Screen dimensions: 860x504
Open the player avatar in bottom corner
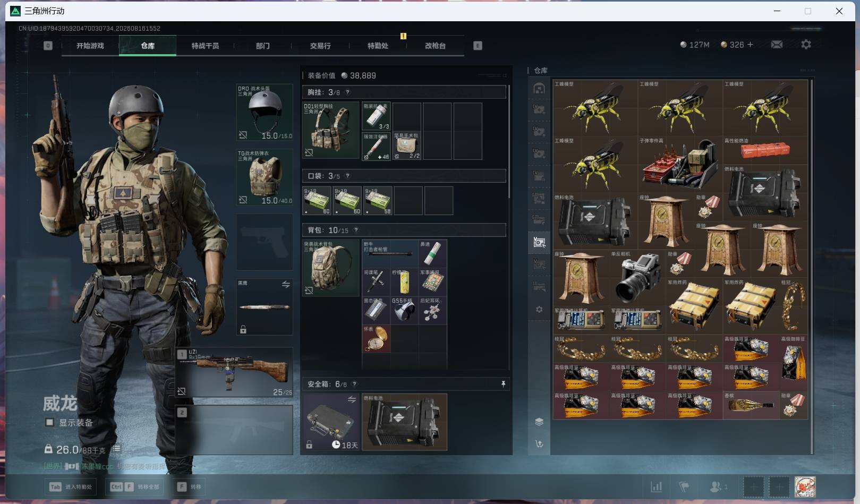[805, 486]
